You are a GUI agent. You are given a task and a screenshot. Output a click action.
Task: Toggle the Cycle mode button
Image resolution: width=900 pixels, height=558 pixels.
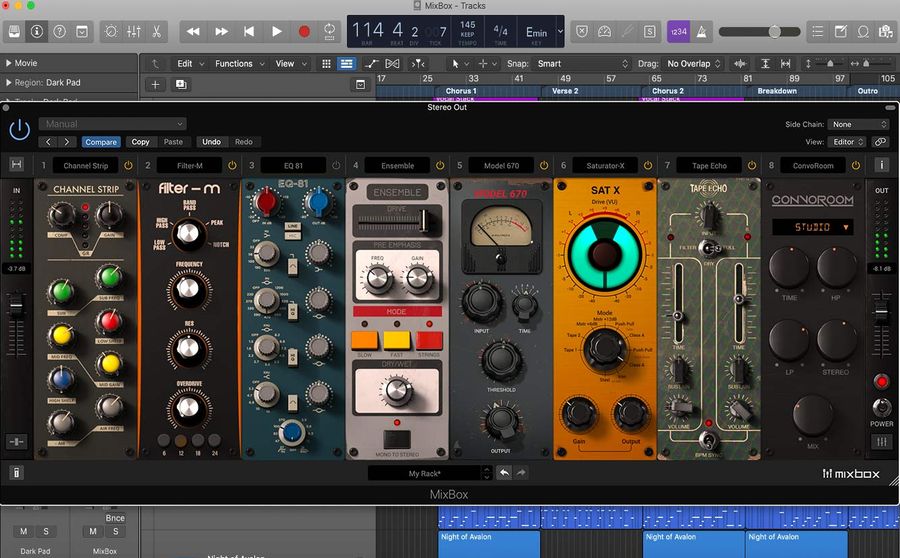tap(329, 32)
